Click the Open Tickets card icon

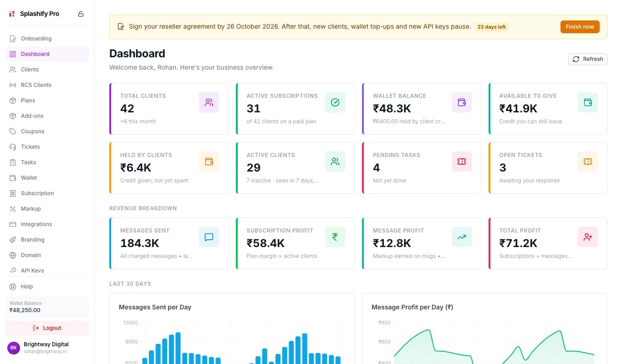click(588, 162)
